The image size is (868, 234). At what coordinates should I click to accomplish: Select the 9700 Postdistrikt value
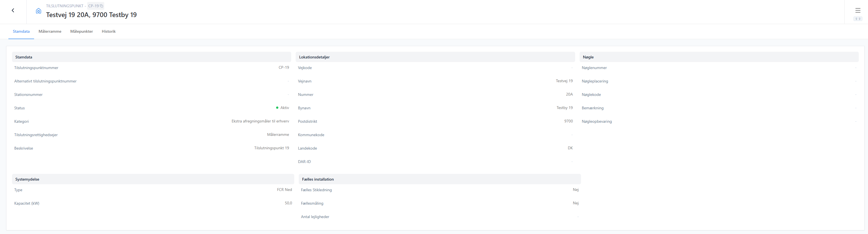[x=568, y=121]
